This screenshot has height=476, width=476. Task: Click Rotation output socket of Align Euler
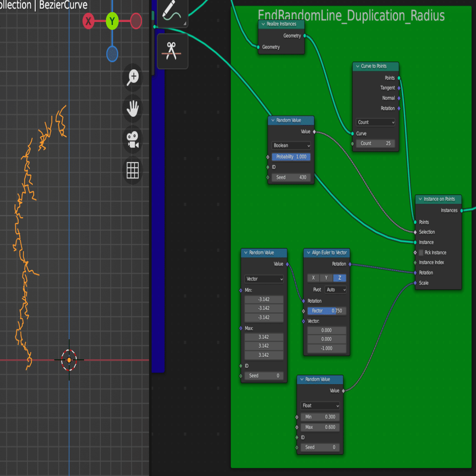point(350,264)
